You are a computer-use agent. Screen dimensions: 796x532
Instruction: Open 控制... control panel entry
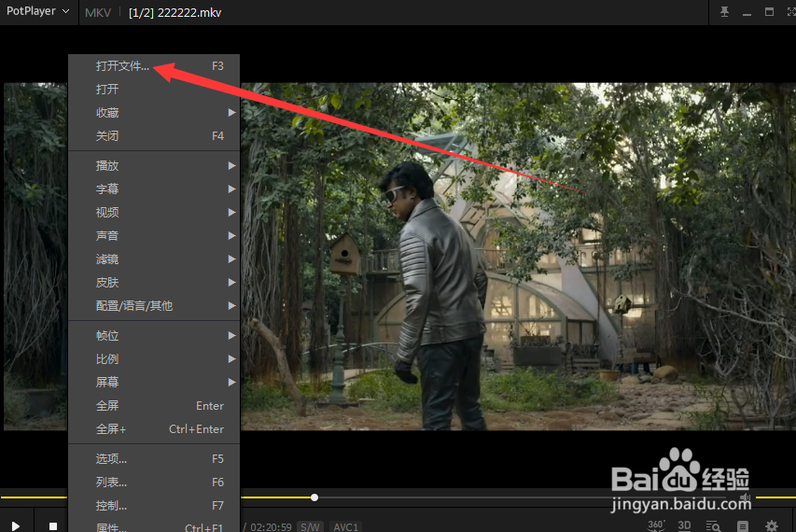pos(154,506)
